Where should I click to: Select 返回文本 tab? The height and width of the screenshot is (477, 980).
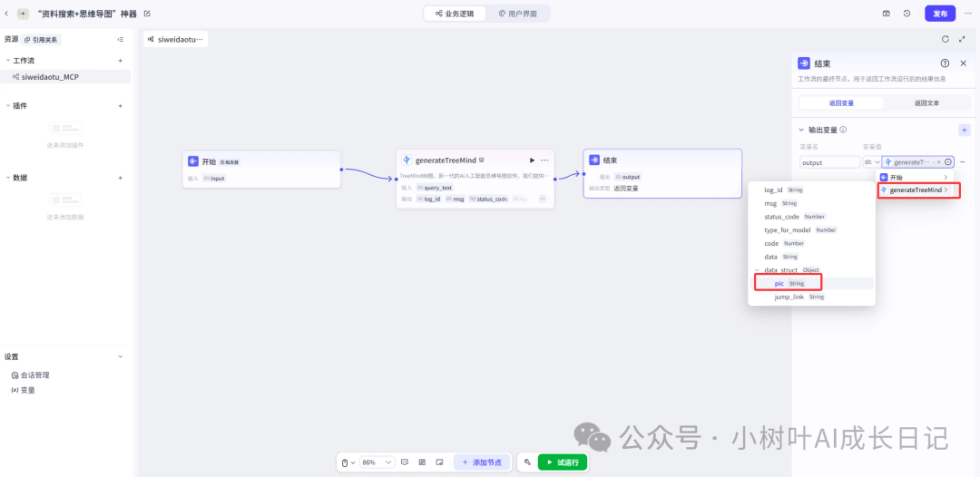(x=927, y=103)
